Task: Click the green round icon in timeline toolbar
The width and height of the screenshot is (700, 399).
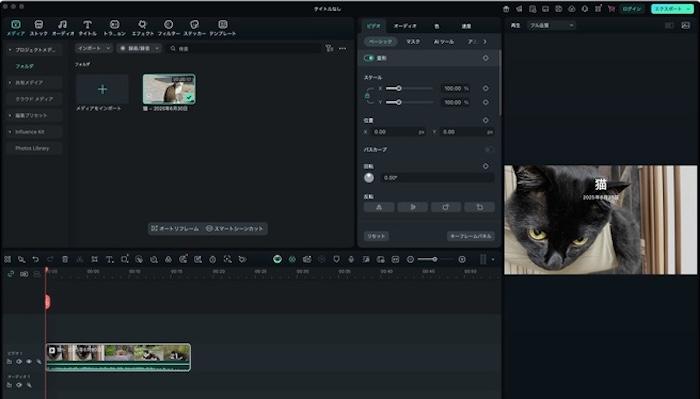Action: [x=277, y=259]
